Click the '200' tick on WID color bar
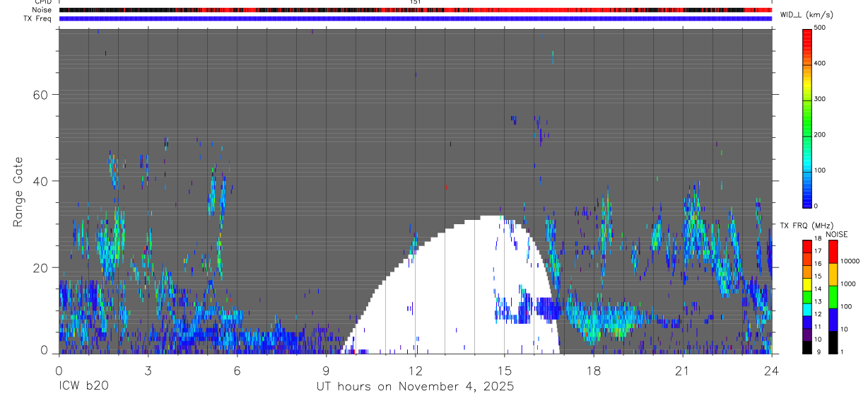 coord(820,134)
